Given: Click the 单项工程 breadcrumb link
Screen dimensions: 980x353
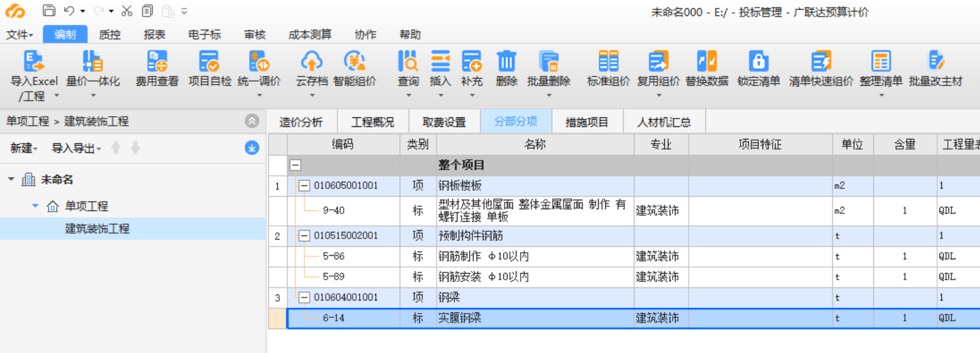Looking at the screenshot, I should 27,121.
